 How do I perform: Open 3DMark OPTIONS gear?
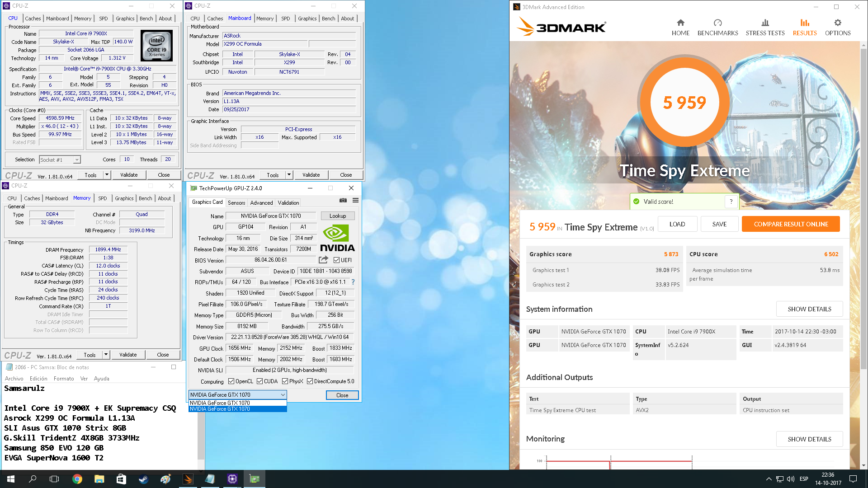click(838, 28)
